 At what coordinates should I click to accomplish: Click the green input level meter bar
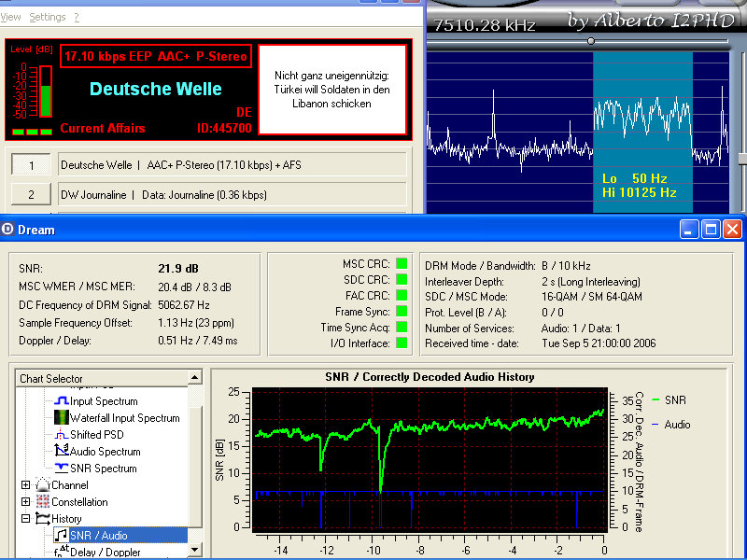46,101
